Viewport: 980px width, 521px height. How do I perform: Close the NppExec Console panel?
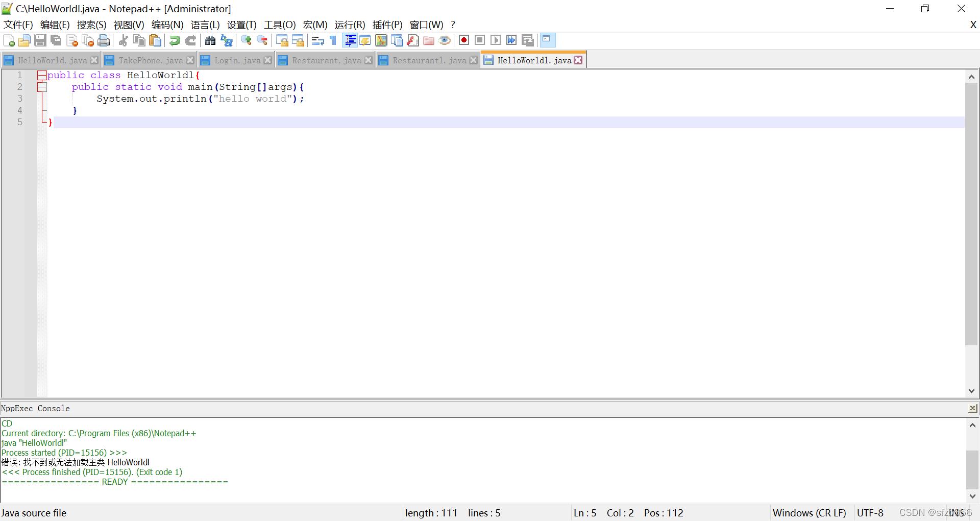(972, 408)
